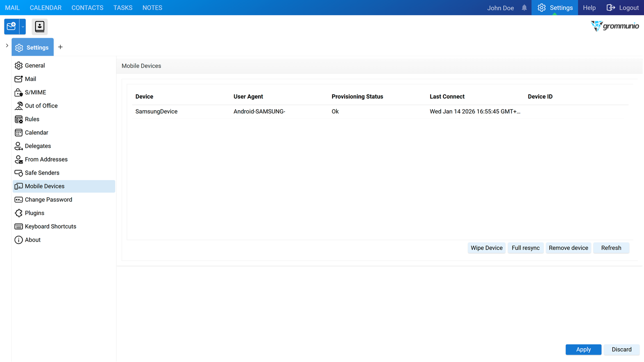Click the gear icon in top bar

click(x=542, y=8)
